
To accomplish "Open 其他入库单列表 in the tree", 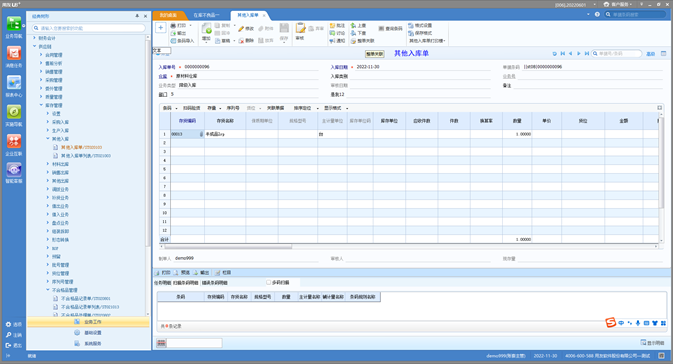I will point(86,155).
